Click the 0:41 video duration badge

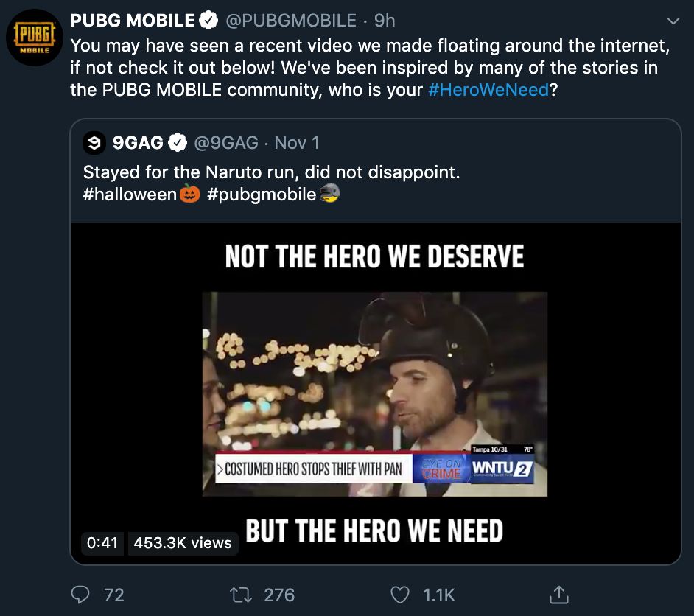click(102, 543)
